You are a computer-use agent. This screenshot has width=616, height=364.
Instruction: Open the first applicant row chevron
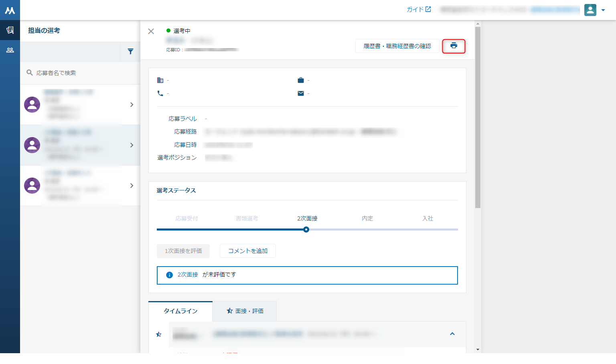tap(132, 105)
